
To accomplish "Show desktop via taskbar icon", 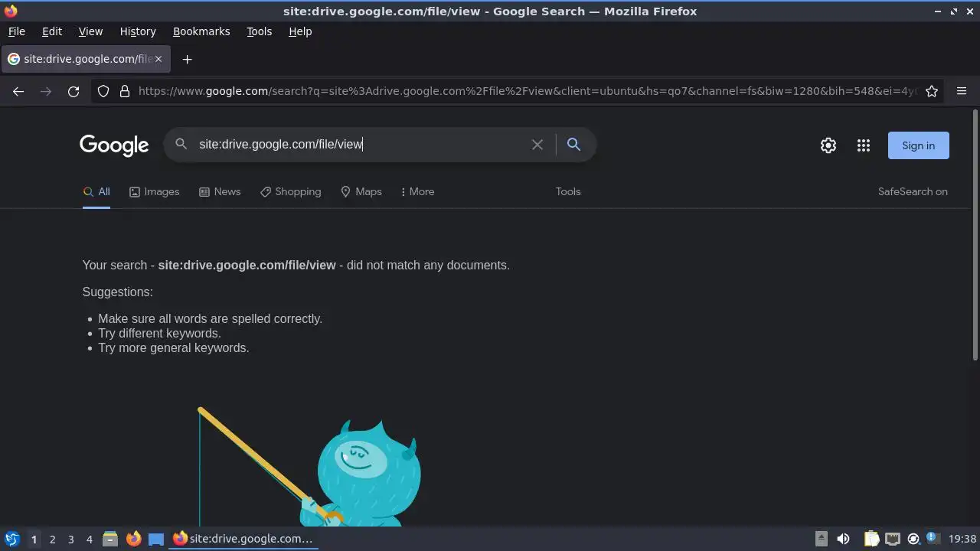I will pyautogui.click(x=156, y=539).
